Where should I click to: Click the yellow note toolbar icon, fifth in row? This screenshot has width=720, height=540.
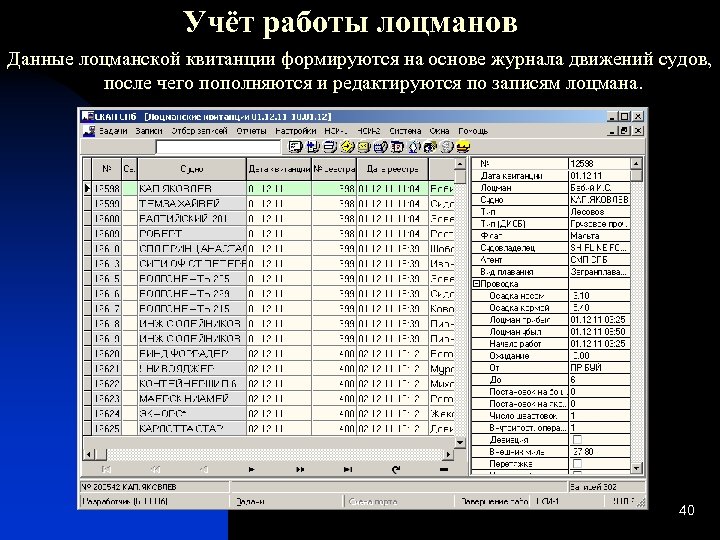coord(364,147)
